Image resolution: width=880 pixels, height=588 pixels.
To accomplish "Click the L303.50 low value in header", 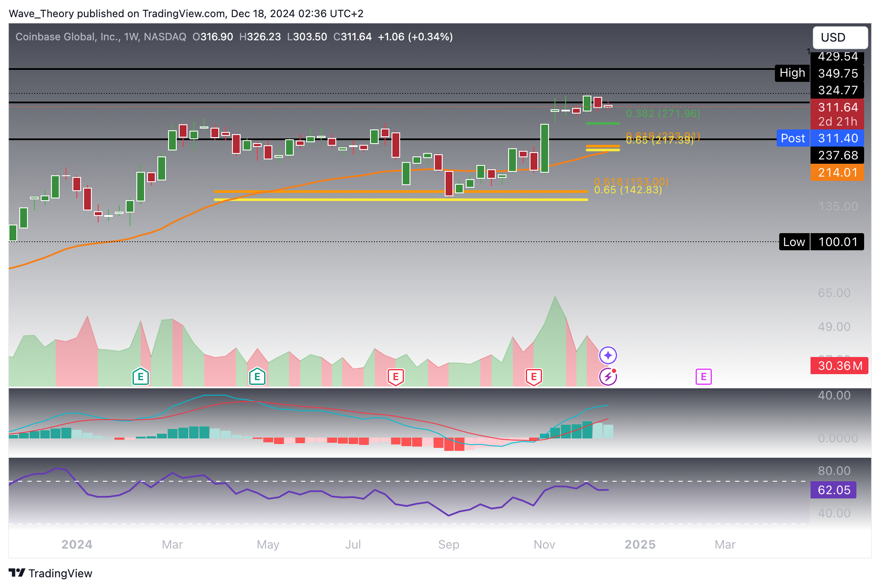I will 307,37.
